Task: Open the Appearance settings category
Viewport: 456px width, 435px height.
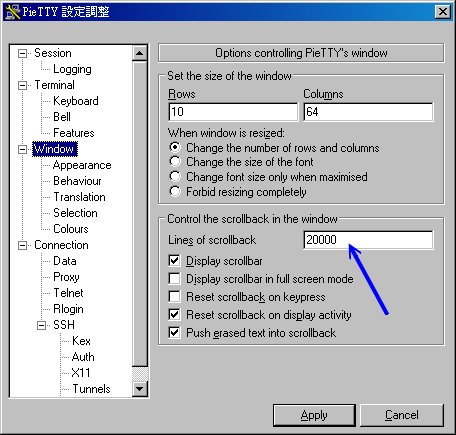Action: 82,165
